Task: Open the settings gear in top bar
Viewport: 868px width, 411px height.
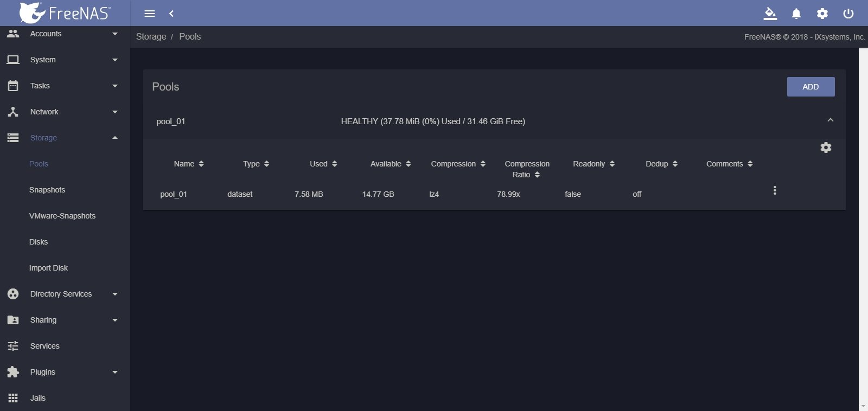Action: pos(822,14)
